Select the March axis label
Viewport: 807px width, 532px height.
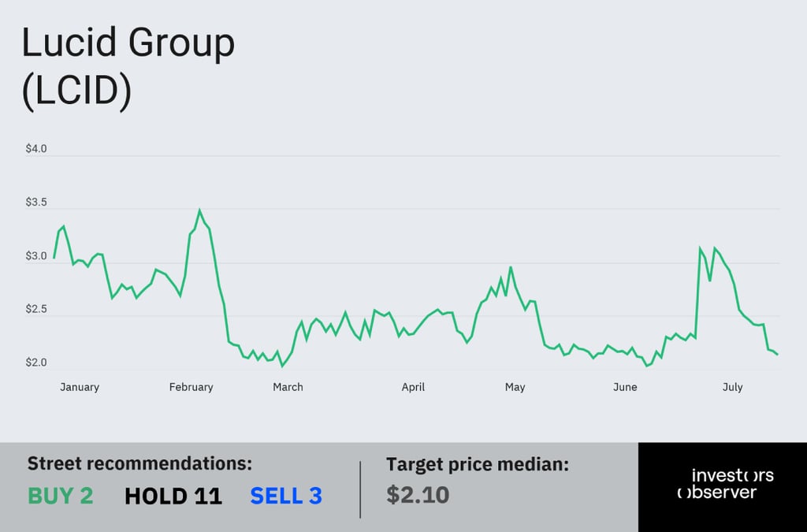[288, 387]
